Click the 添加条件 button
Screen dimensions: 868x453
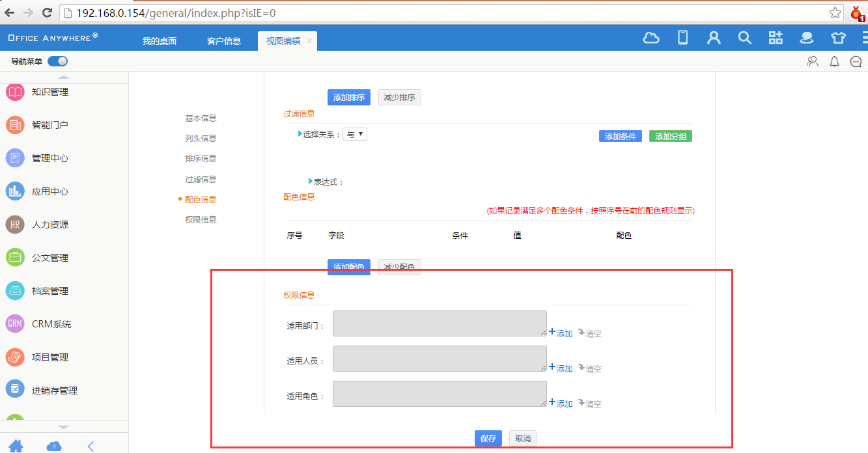[x=620, y=136]
